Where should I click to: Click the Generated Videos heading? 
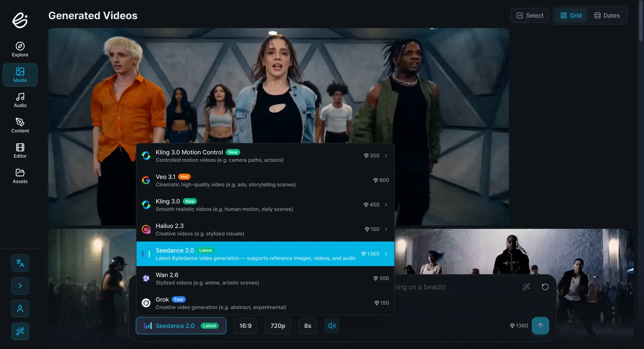93,16
